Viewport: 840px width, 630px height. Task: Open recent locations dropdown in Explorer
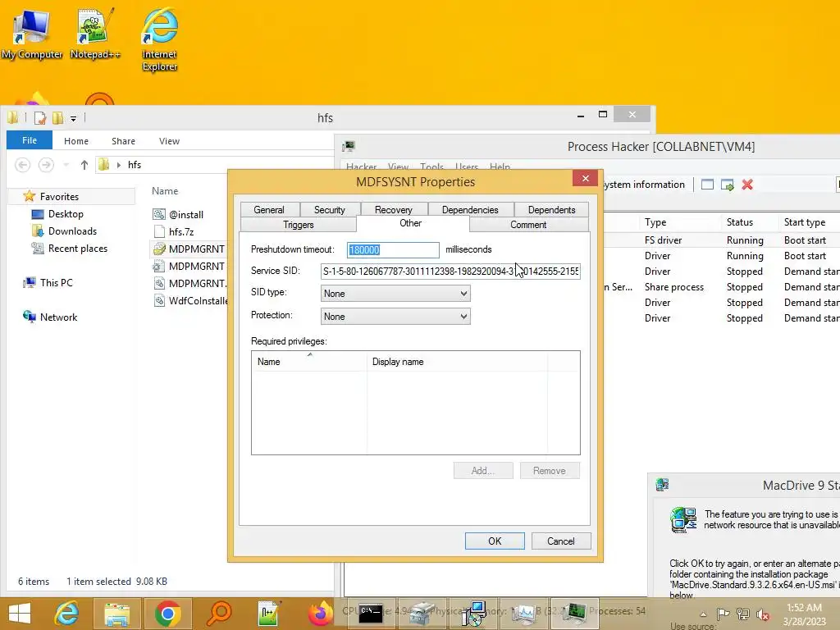coord(66,165)
